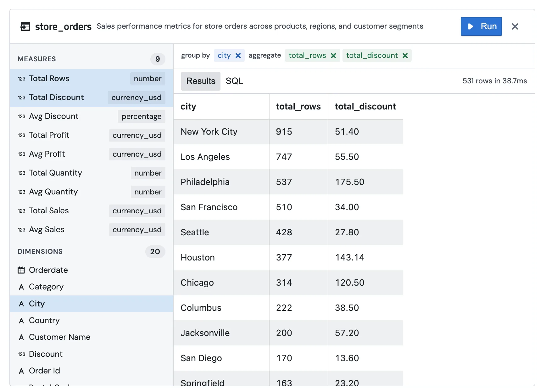Select the Discount dimension
This screenshot has width=546, height=392.
tap(92, 354)
